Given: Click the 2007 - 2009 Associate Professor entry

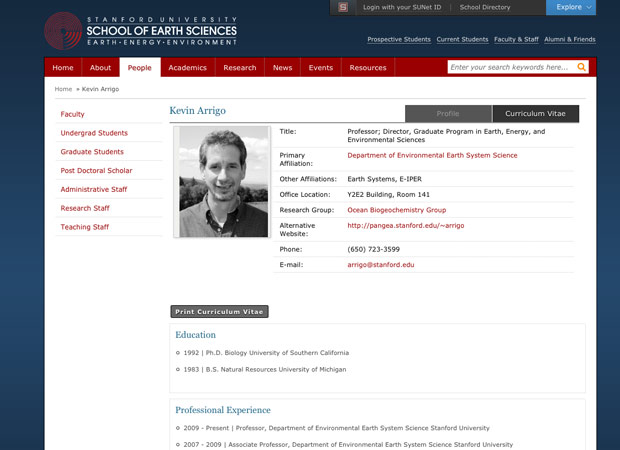Looking at the screenshot, I should tap(348, 444).
